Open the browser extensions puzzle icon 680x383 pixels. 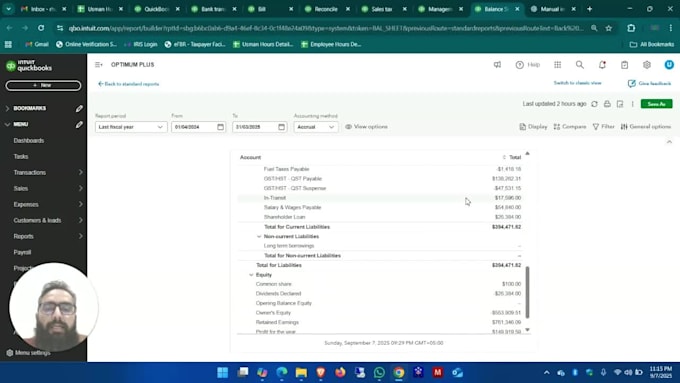631,28
